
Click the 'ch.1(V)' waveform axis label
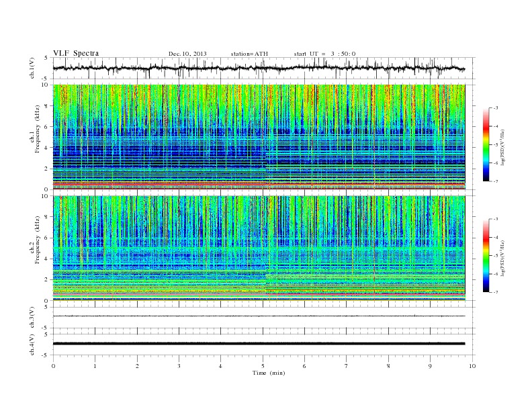pyautogui.click(x=32, y=68)
